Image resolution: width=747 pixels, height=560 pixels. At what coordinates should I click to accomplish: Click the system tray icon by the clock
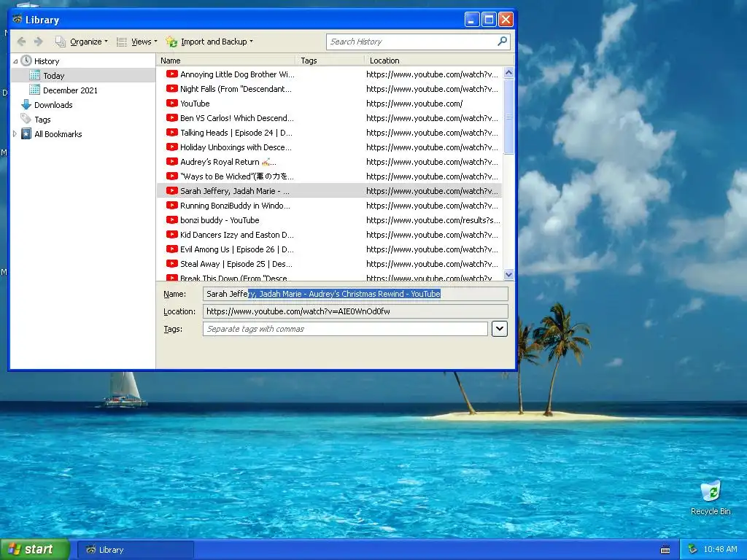point(693,550)
